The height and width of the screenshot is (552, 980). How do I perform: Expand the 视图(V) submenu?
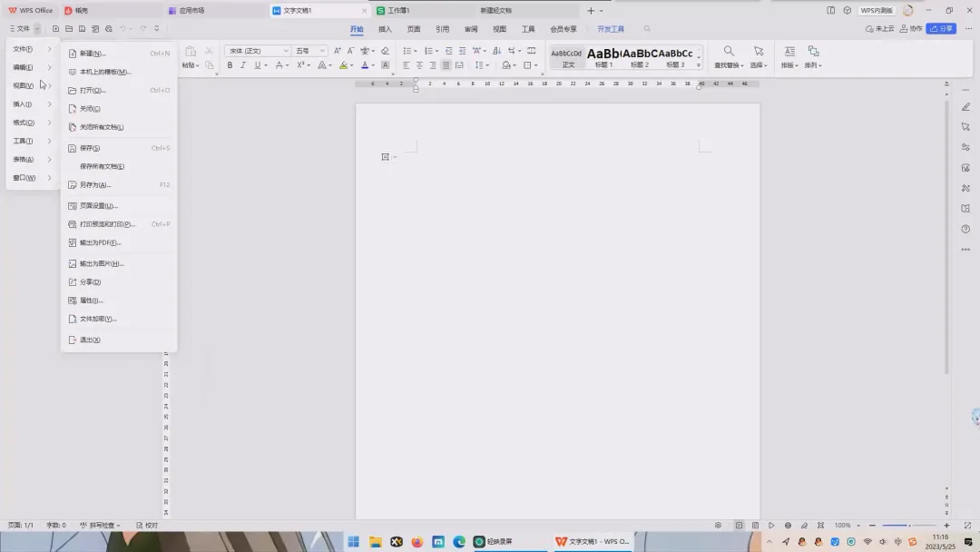32,85
